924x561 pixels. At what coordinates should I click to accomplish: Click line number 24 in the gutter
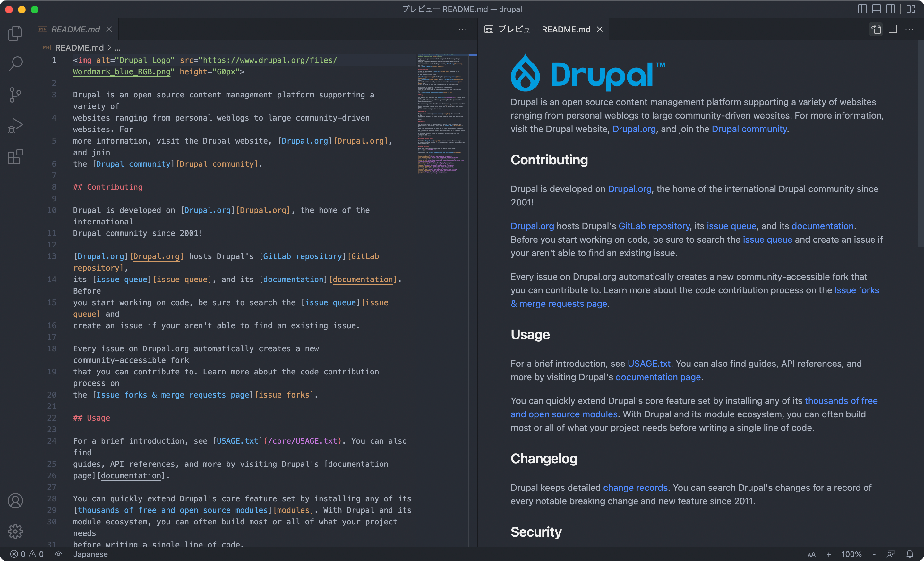click(x=52, y=441)
